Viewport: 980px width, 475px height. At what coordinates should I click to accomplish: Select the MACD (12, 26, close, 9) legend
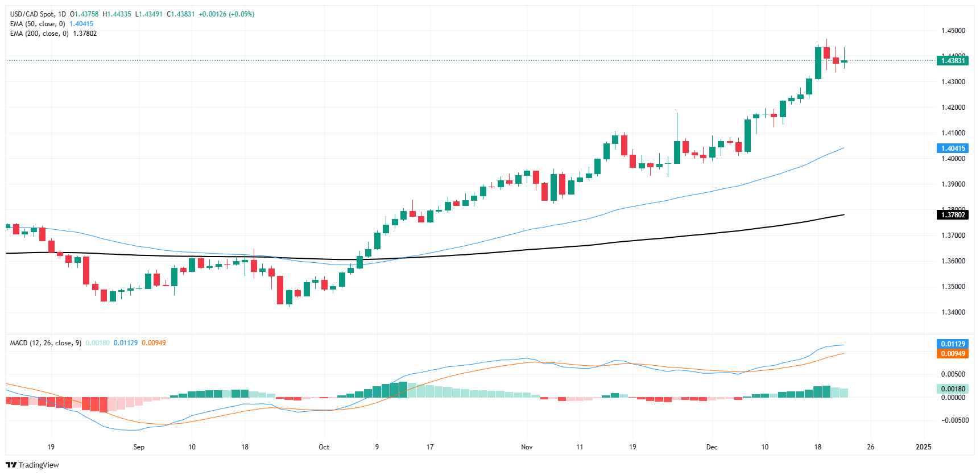46,343
